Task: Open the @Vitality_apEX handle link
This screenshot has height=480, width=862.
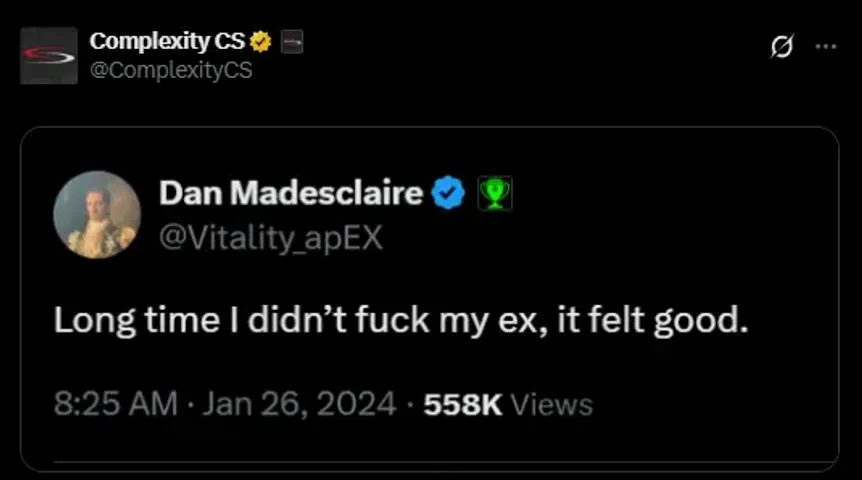Action: click(x=270, y=238)
